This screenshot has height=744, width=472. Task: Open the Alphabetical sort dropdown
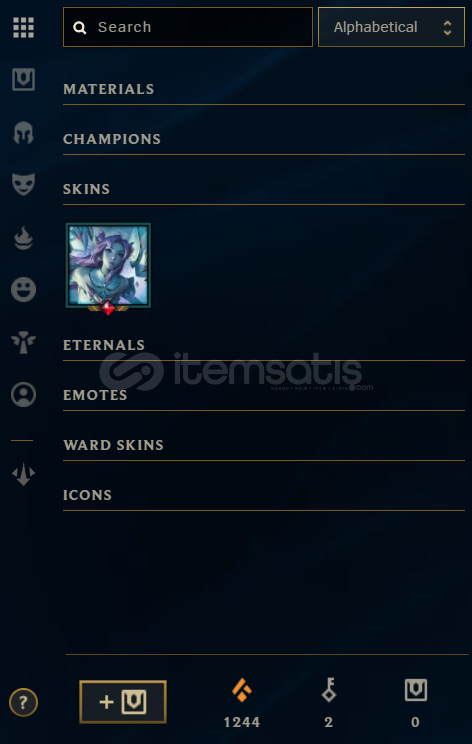pos(391,27)
